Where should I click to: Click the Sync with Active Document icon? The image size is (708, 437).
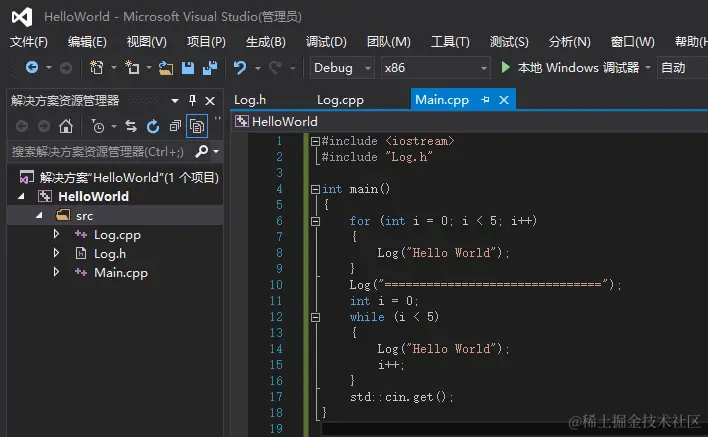click(131, 126)
